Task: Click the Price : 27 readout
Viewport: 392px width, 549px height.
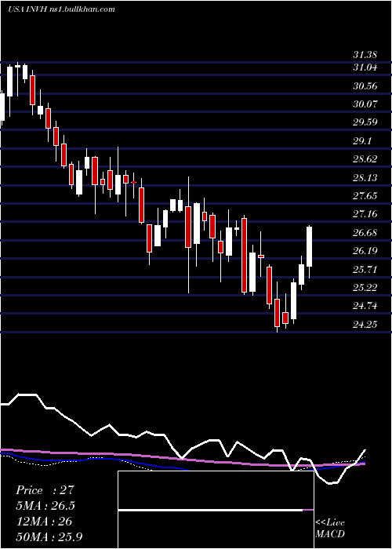Action: click(45, 490)
